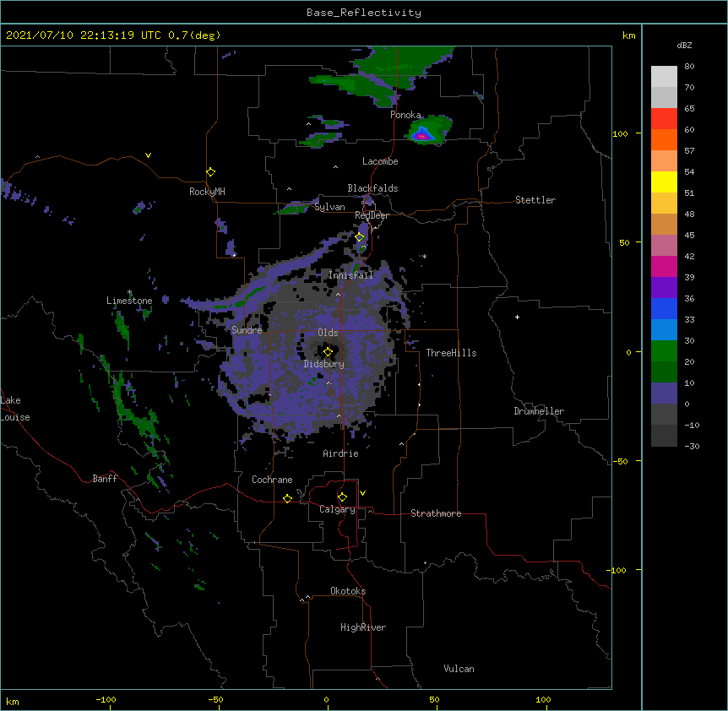Click the -50 tick on the bottom axis
728x711 pixels.
(215, 699)
